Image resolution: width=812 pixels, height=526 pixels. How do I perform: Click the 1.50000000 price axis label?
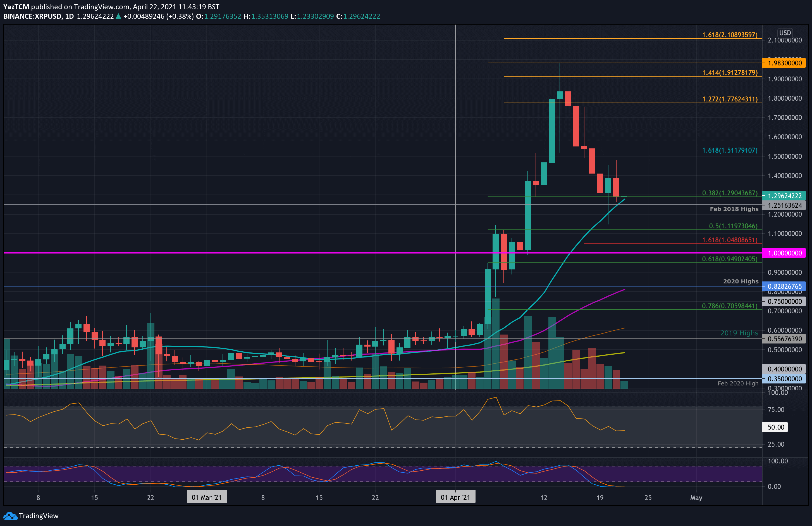(785, 157)
